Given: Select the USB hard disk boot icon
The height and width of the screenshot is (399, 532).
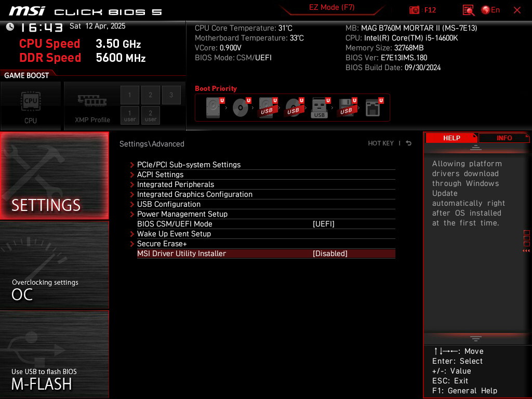Looking at the screenshot, I should (268, 108).
